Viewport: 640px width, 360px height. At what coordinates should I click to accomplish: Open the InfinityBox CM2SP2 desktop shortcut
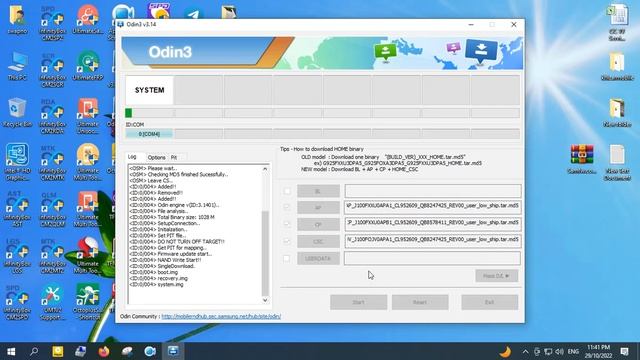point(53,23)
